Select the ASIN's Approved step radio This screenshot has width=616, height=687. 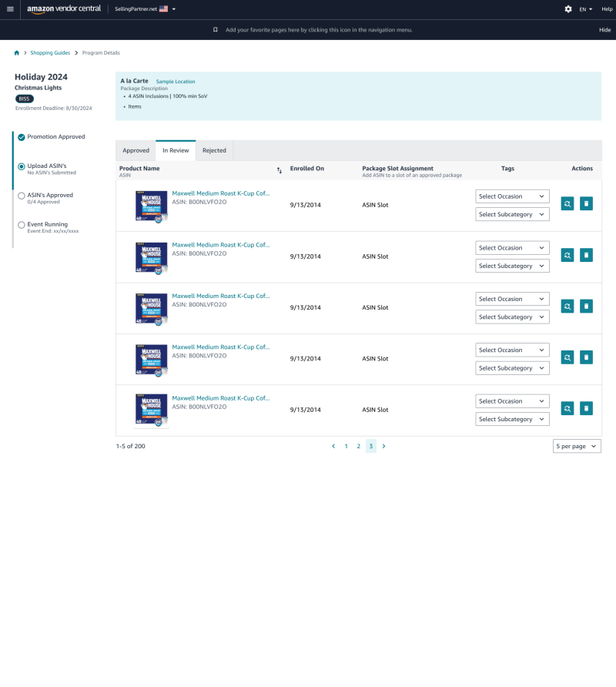[22, 196]
